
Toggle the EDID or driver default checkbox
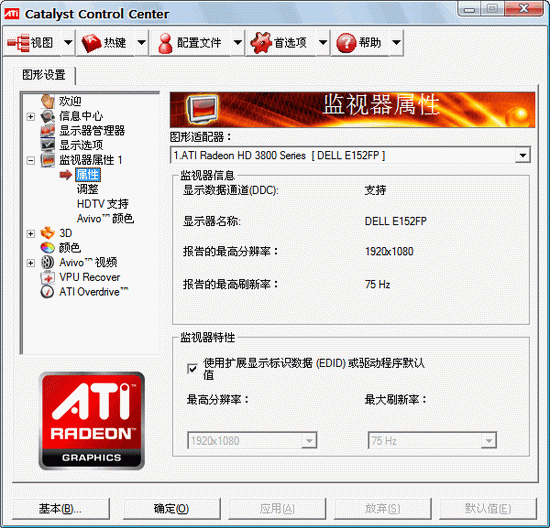(192, 369)
